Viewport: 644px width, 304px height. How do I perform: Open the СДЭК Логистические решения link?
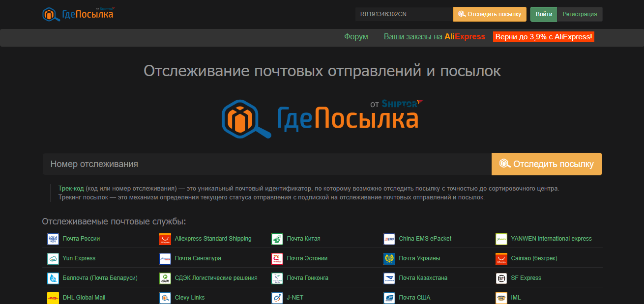pyautogui.click(x=216, y=278)
